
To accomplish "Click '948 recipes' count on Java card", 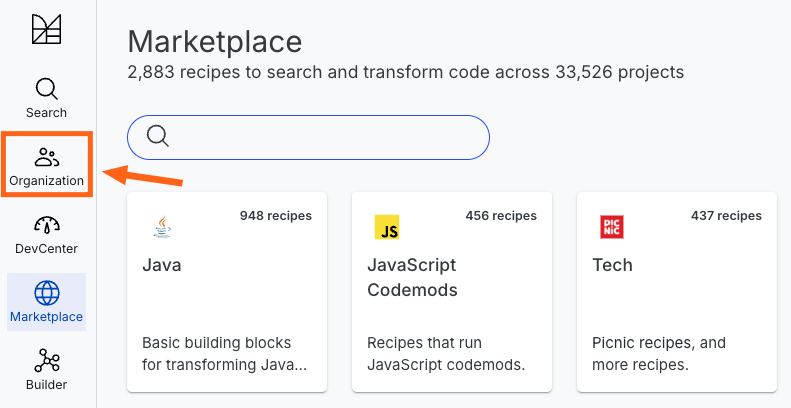I will coord(276,216).
